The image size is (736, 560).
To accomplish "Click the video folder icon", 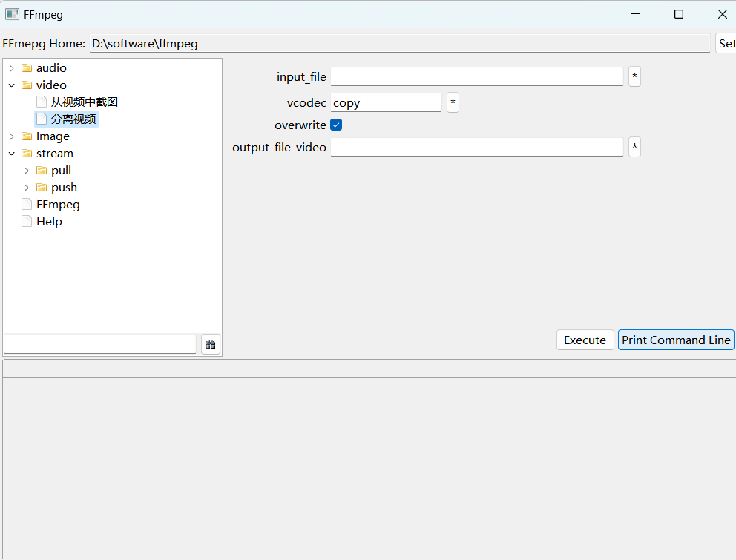I will [27, 85].
